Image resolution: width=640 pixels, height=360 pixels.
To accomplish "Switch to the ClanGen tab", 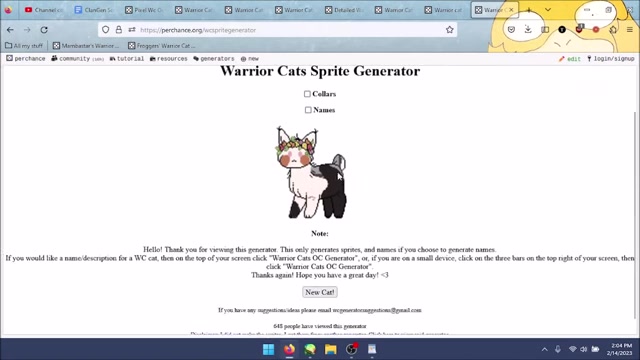I will click(x=93, y=10).
